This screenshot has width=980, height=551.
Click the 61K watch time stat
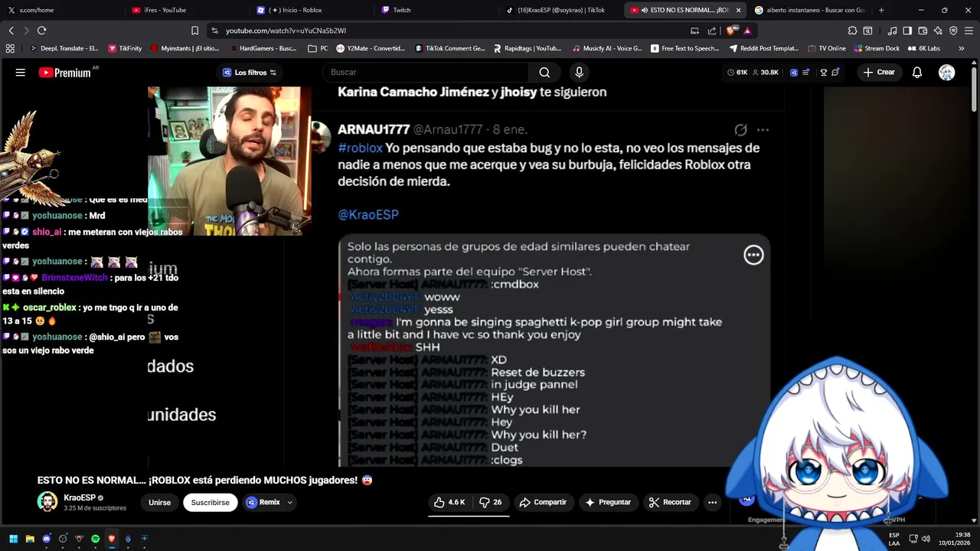click(737, 72)
